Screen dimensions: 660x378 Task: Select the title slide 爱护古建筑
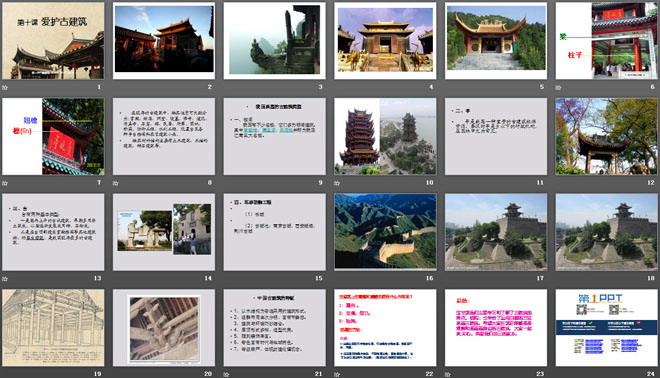pyautogui.click(x=53, y=41)
